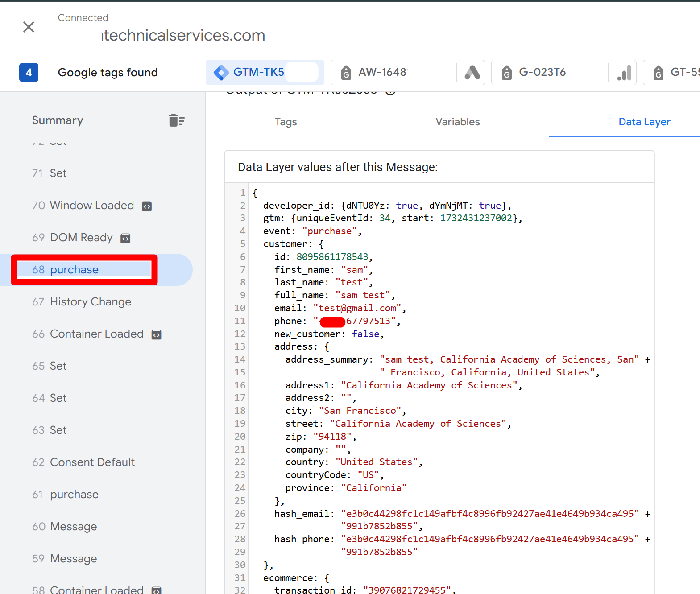Open the Tags tab
Viewport: 700px width, 594px height.
click(286, 122)
